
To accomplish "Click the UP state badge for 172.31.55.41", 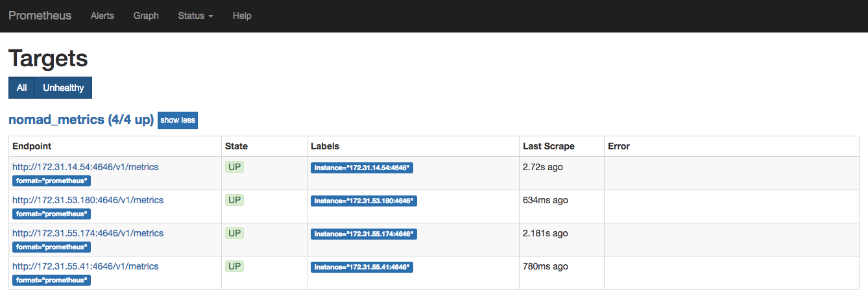I will (x=235, y=266).
